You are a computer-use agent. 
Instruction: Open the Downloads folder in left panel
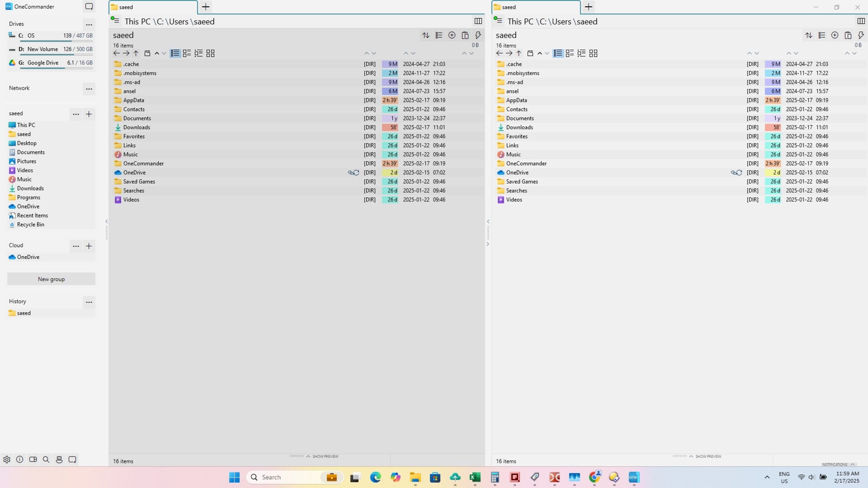(137, 127)
